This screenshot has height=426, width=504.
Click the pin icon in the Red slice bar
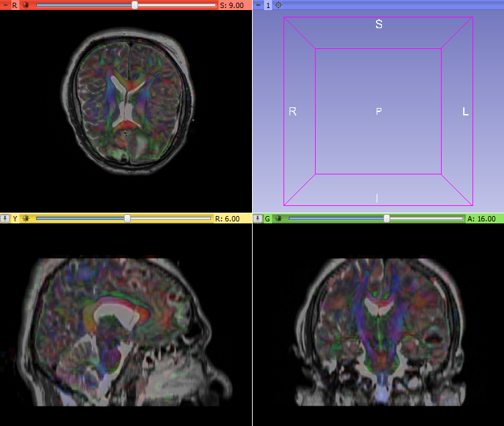click(x=5, y=5)
